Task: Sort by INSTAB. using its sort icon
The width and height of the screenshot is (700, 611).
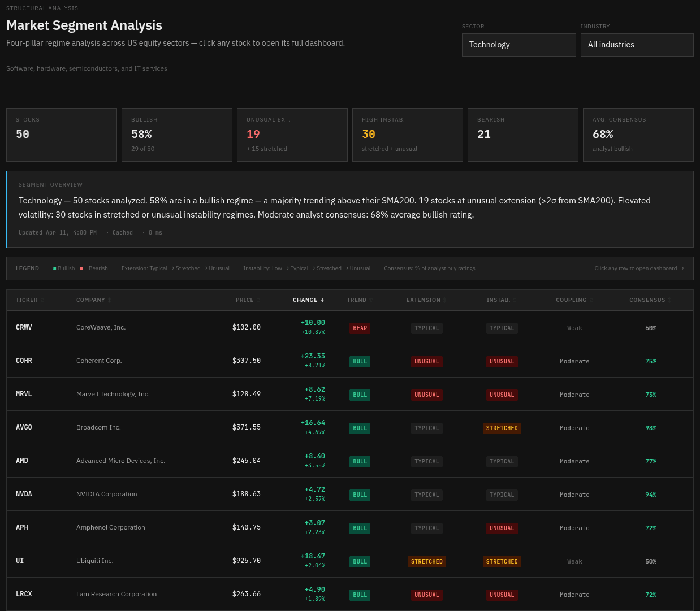Action: [513, 300]
